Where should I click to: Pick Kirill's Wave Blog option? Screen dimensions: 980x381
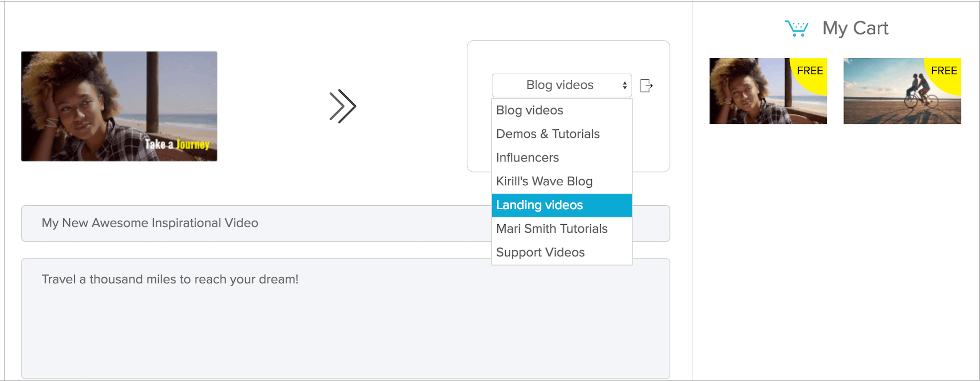click(561, 181)
